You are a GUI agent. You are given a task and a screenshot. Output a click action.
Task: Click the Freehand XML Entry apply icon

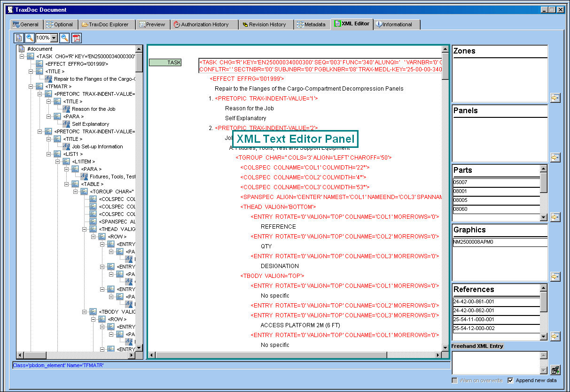point(555,369)
